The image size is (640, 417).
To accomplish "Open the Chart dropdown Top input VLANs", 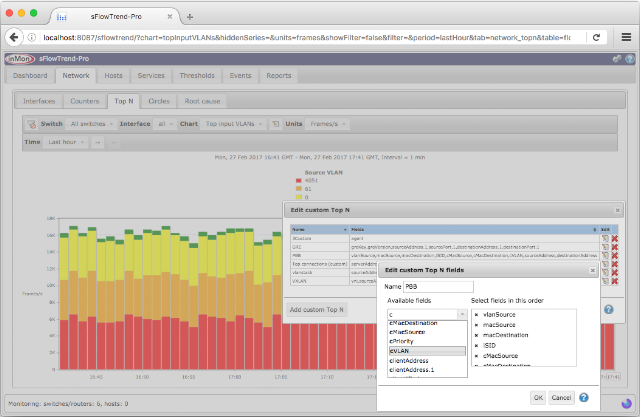I will 233,124.
